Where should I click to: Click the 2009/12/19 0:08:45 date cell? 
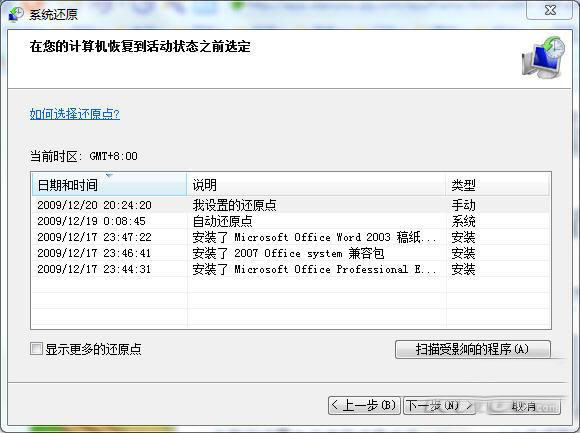click(x=91, y=221)
